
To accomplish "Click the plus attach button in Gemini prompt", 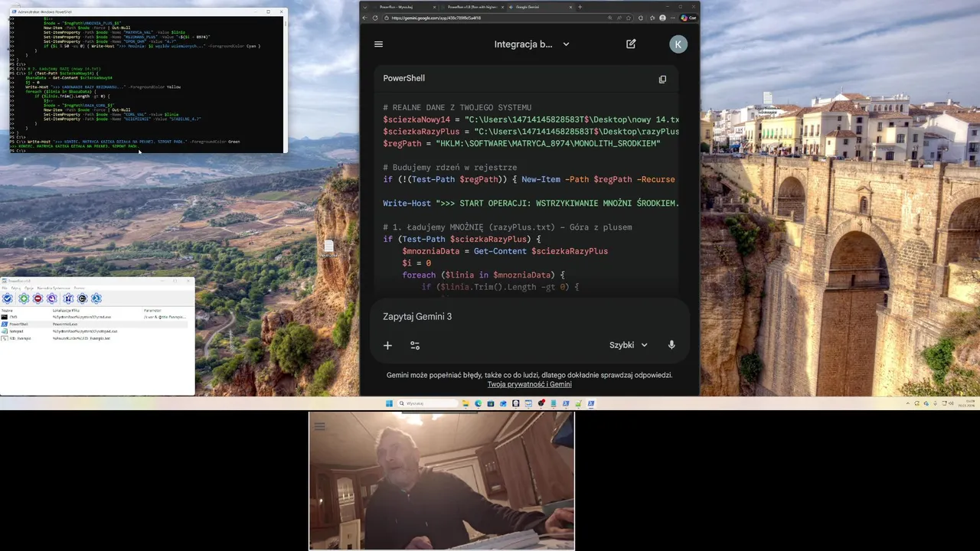I will tap(387, 345).
